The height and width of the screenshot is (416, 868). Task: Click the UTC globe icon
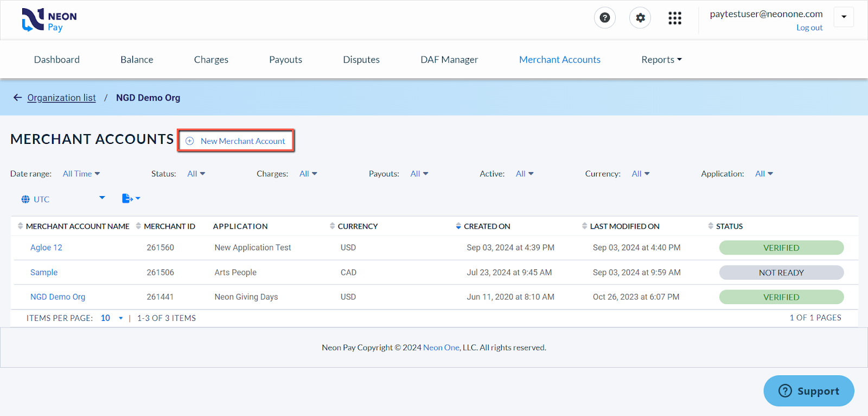pyautogui.click(x=25, y=199)
